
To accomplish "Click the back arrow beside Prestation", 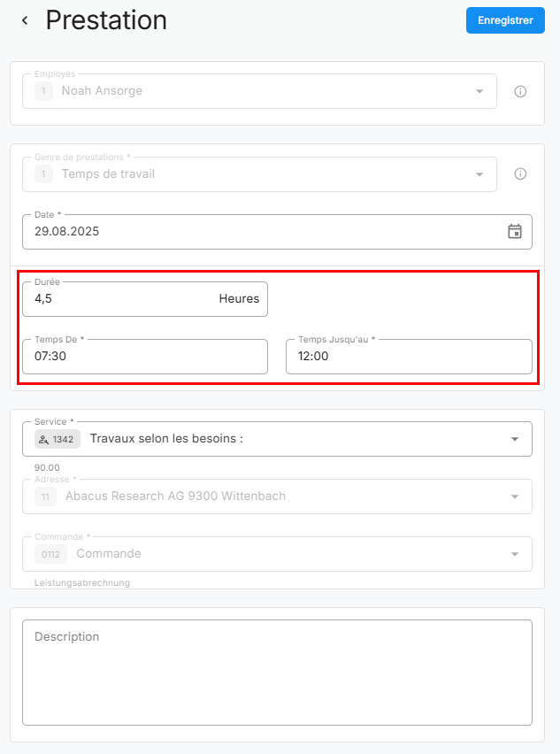I will (25, 20).
